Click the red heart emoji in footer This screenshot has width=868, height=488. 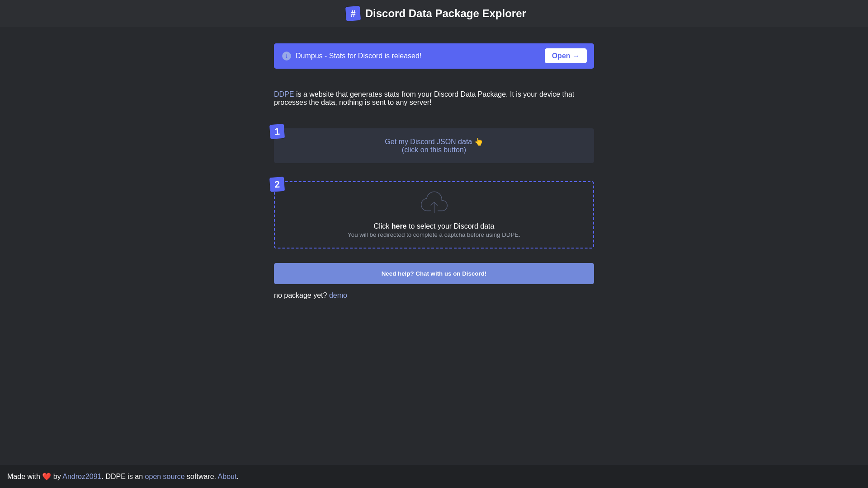47,477
